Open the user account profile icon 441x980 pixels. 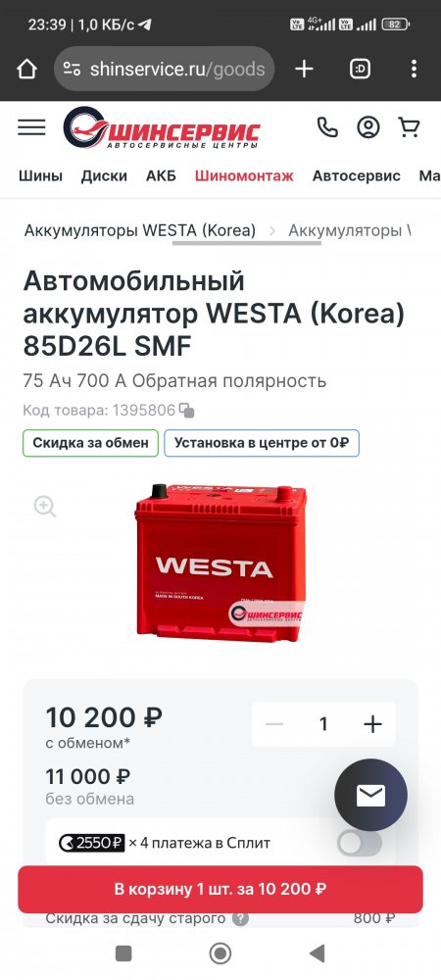[368, 127]
